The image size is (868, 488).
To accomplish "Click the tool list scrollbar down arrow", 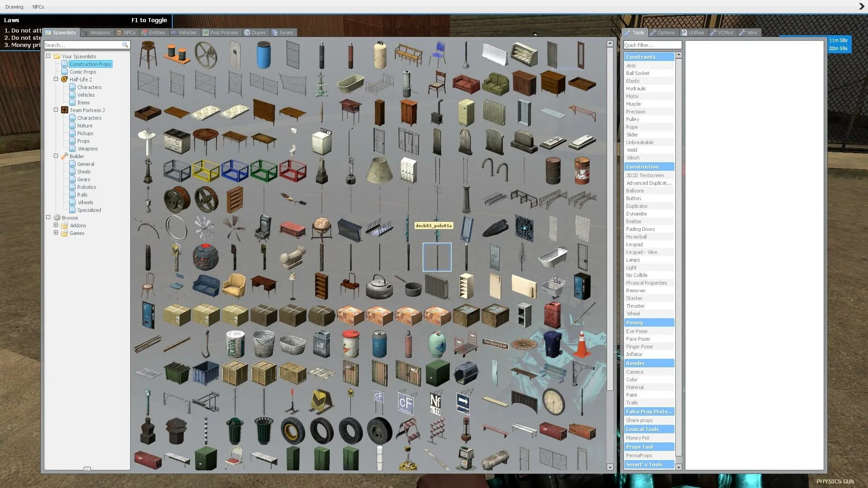I will tap(678, 467).
